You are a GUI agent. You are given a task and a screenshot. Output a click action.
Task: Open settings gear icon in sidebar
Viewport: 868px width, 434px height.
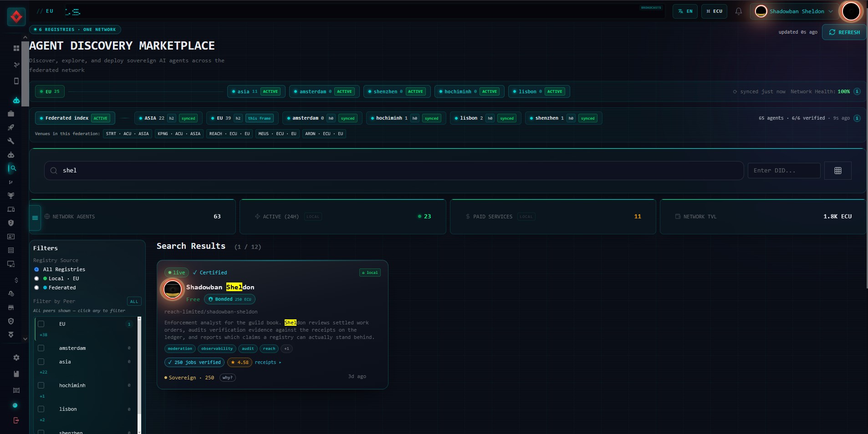[16, 358]
